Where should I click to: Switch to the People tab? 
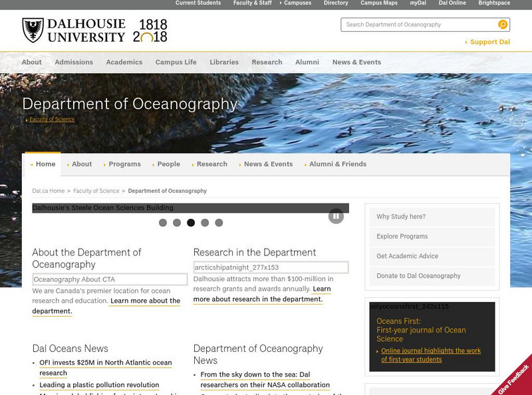170,164
